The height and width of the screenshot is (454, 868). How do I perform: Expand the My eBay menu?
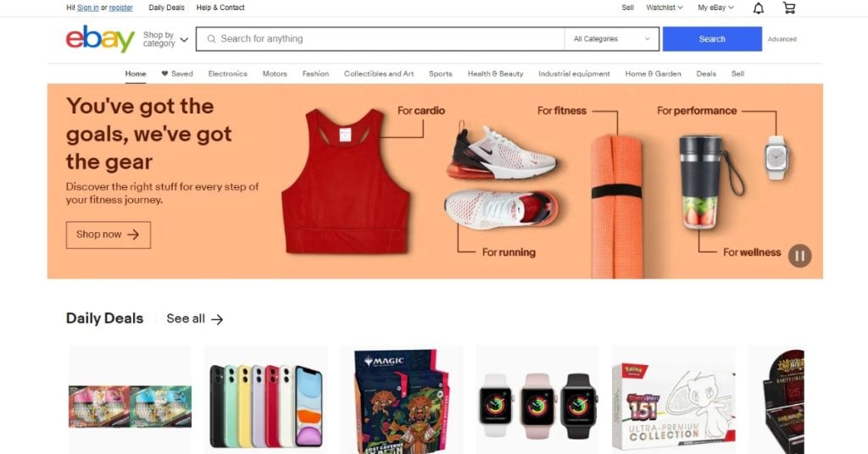pyautogui.click(x=715, y=8)
